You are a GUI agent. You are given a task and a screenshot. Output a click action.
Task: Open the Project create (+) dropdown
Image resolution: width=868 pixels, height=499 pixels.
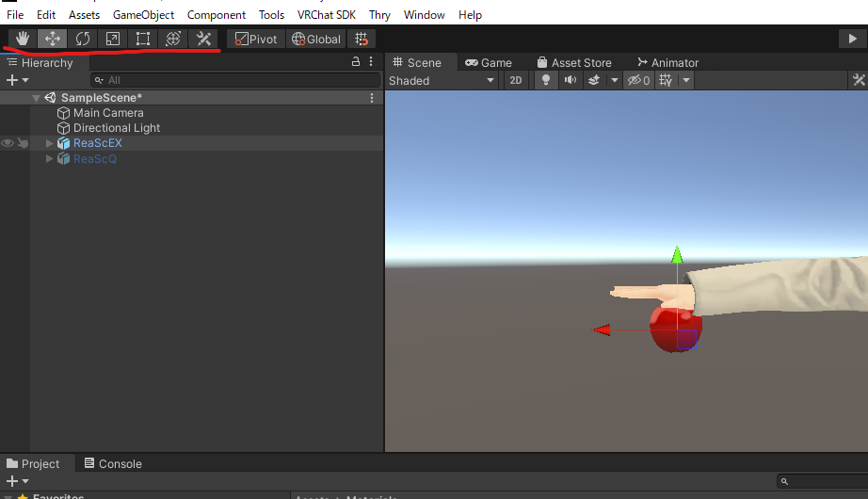click(x=17, y=481)
